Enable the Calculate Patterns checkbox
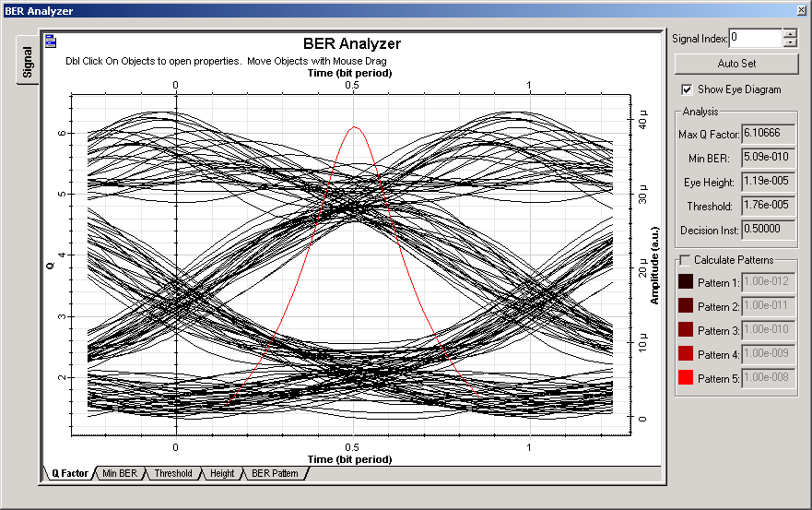 click(685, 260)
